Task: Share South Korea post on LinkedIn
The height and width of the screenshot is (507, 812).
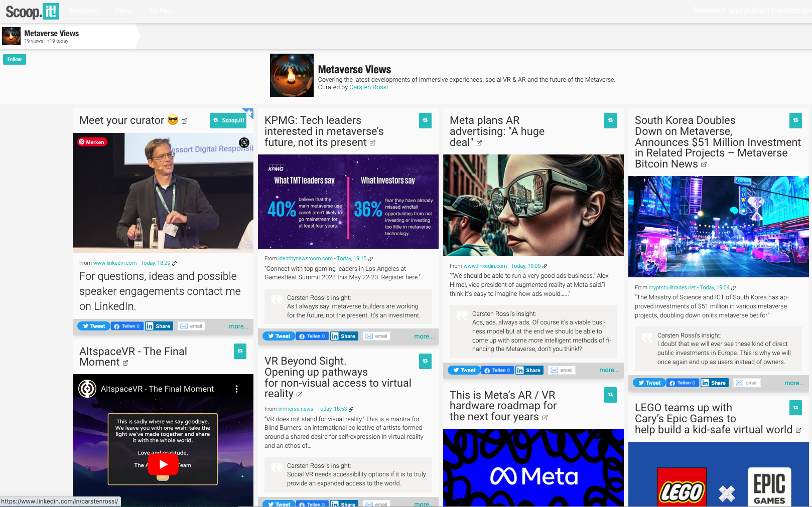Action: (x=714, y=383)
